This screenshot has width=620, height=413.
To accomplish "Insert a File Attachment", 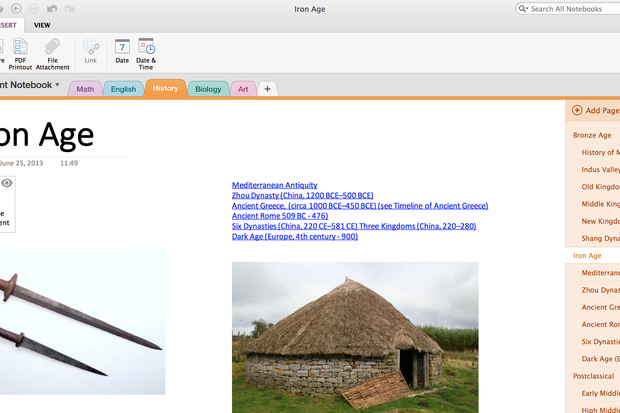I will pos(52,54).
